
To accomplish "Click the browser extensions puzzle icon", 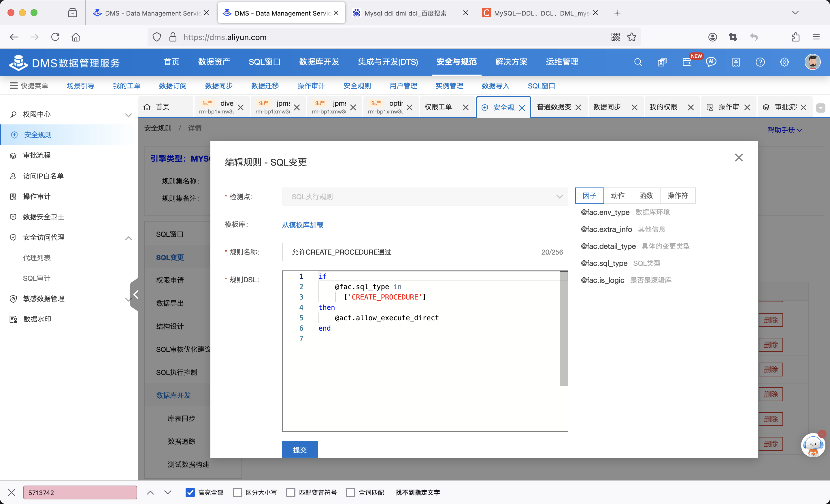I will click(x=795, y=37).
